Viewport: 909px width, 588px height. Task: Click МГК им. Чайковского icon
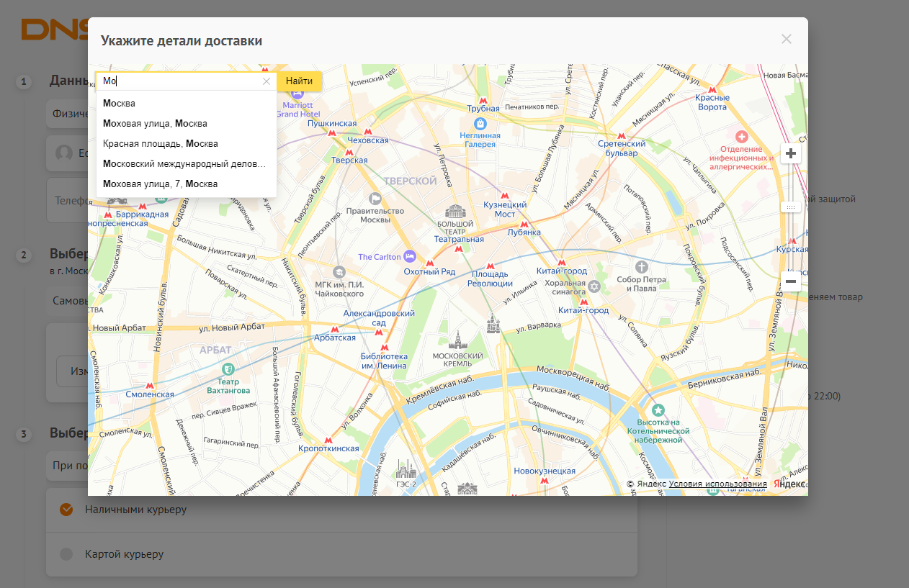click(339, 271)
